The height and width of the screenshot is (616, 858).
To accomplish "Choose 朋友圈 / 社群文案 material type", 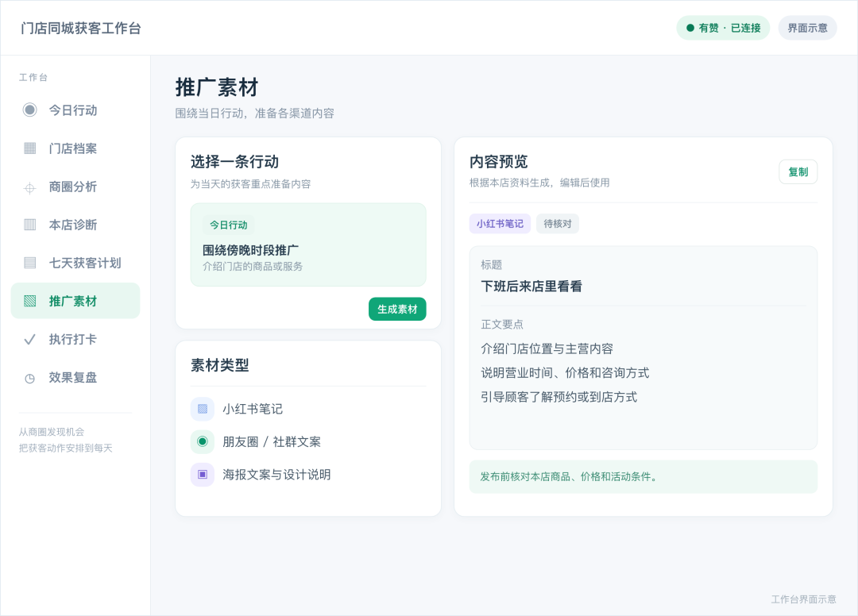I will tap(308, 441).
